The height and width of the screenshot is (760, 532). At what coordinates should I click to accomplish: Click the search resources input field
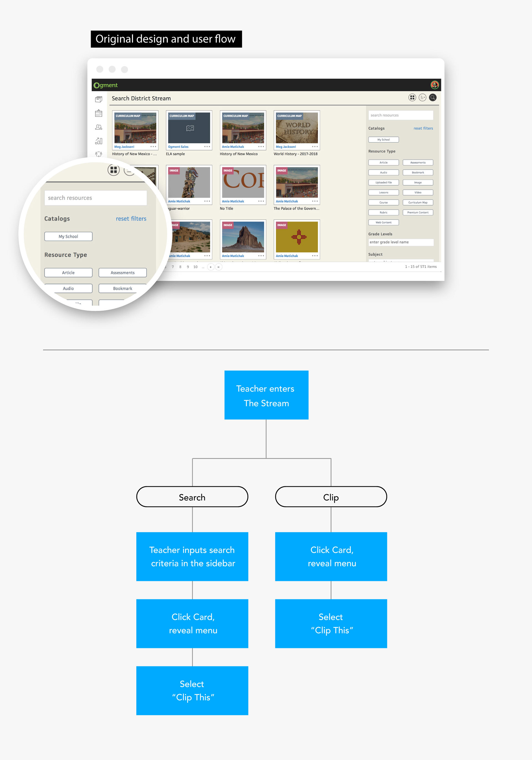(401, 115)
